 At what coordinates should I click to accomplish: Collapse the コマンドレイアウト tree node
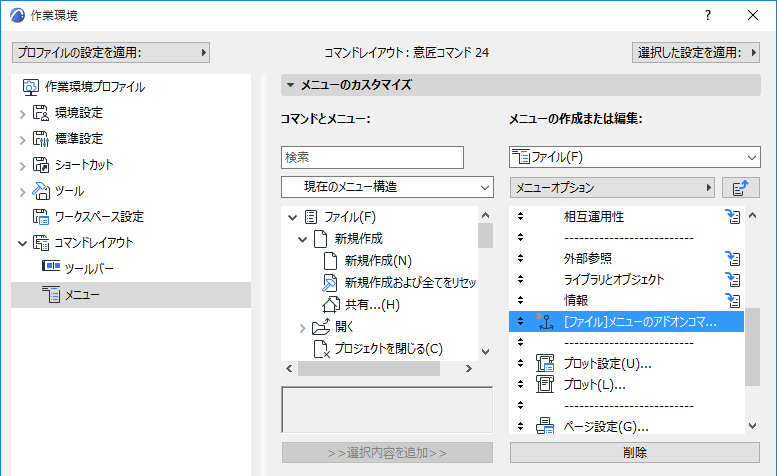23,243
